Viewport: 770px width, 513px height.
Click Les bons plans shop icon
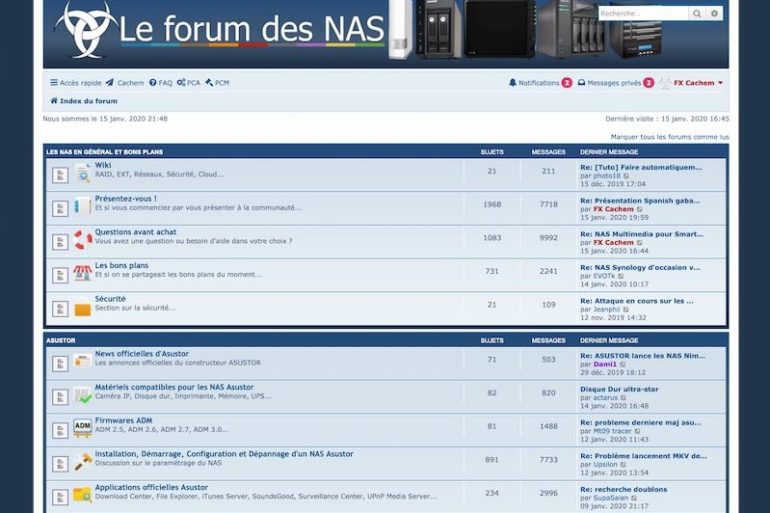[x=82, y=273]
